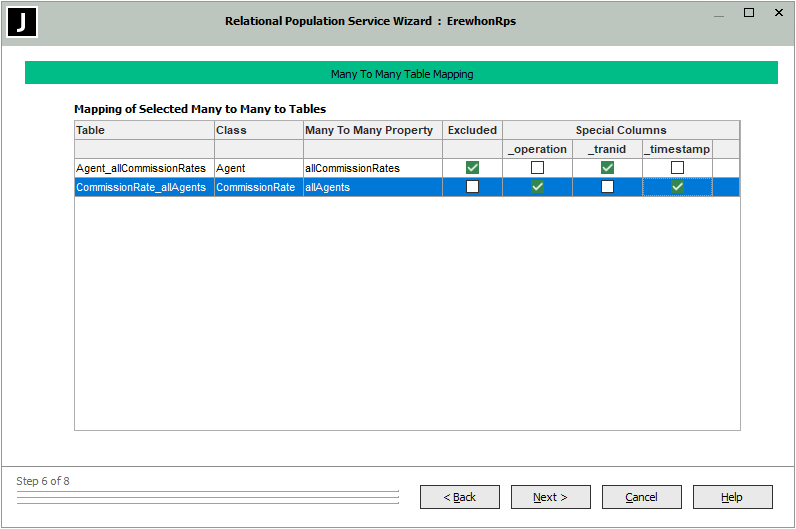Enable _tranid for CommissionRate_allAgents row

607,187
